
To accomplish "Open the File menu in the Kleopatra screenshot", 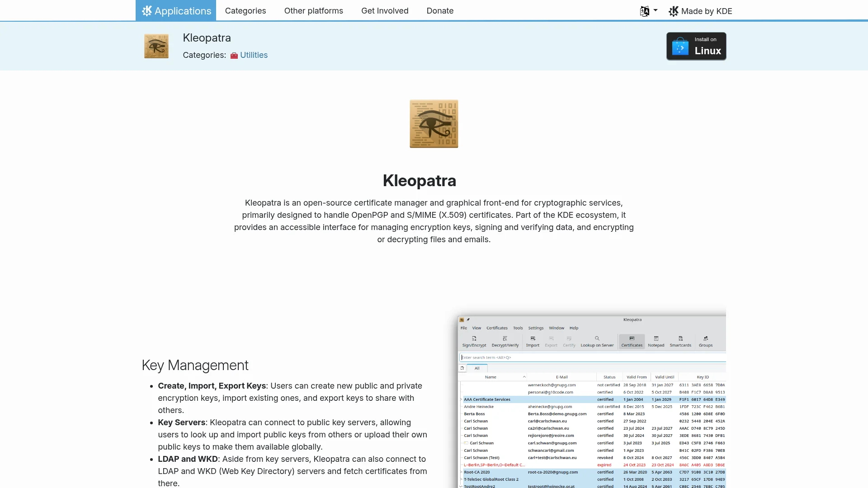I will click(464, 328).
